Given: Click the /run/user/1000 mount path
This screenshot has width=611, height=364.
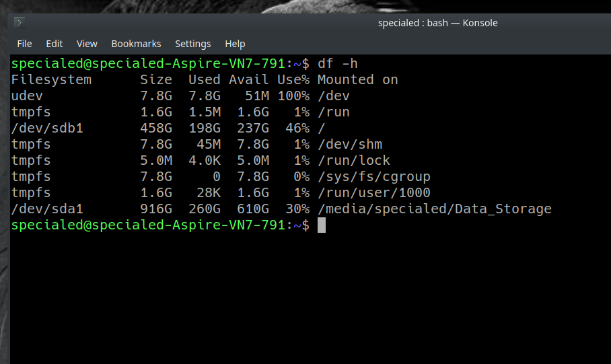Looking at the screenshot, I should 373,193.
